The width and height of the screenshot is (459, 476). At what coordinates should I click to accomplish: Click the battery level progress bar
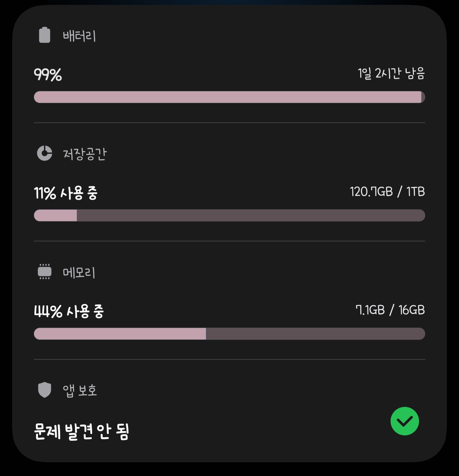[x=229, y=97]
